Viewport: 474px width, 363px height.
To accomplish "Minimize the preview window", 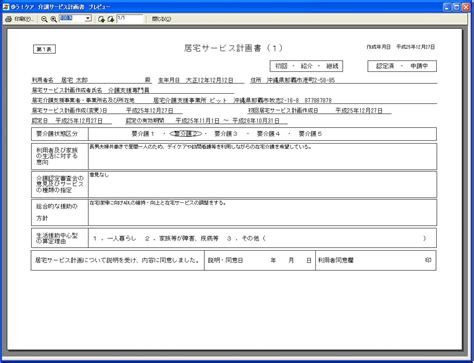I will point(447,7).
